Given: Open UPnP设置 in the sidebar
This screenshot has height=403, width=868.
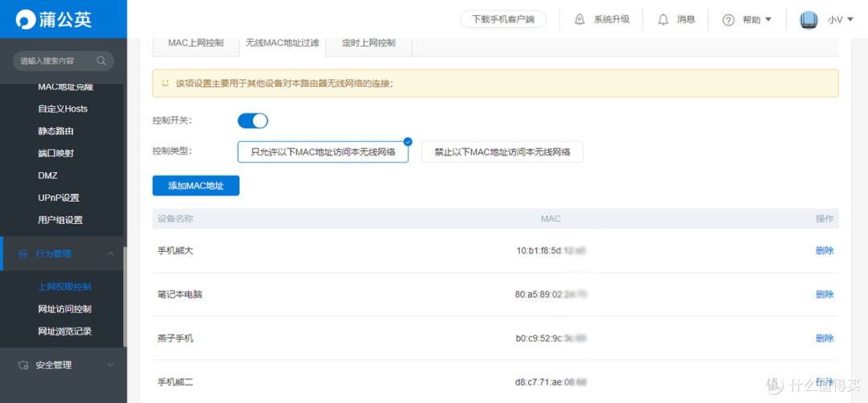Looking at the screenshot, I should 59,198.
